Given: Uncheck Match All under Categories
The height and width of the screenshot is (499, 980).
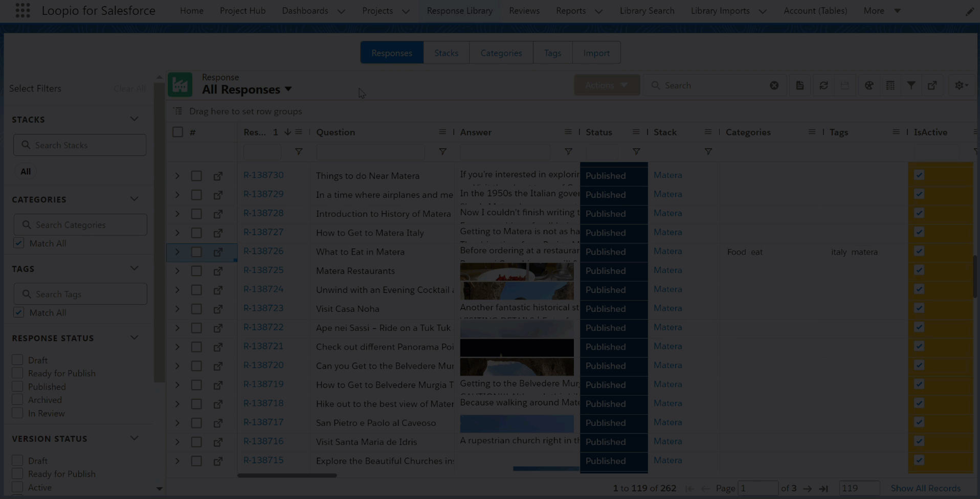Looking at the screenshot, I should [19, 243].
